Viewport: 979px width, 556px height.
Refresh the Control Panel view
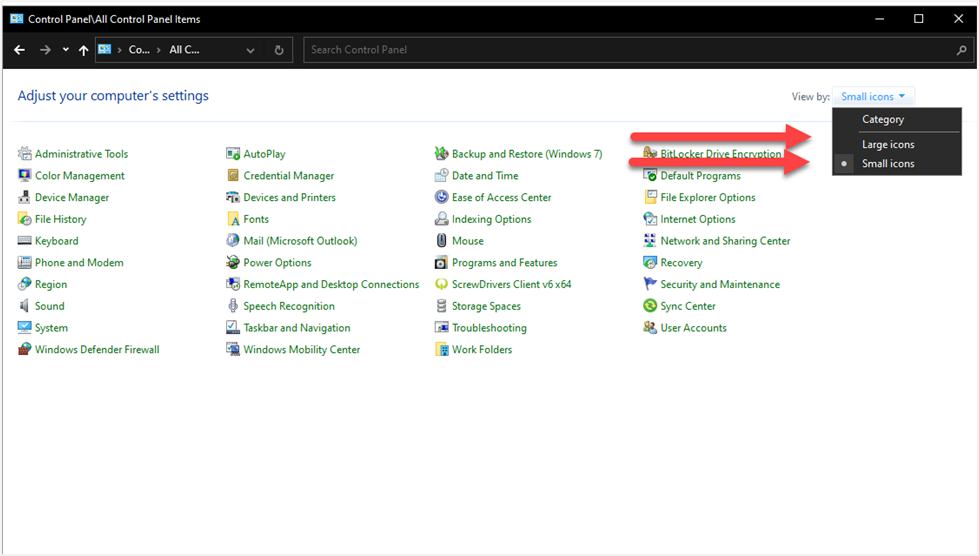coord(279,50)
